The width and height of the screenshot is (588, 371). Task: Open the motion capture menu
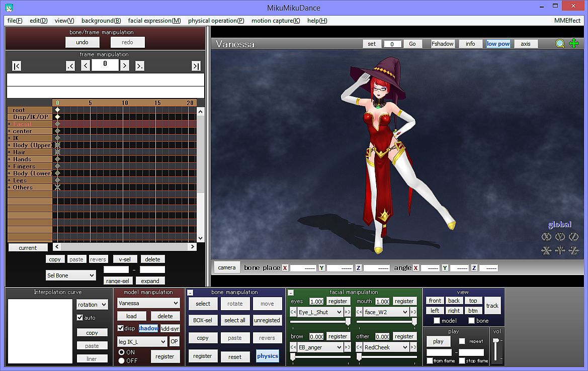(x=275, y=21)
